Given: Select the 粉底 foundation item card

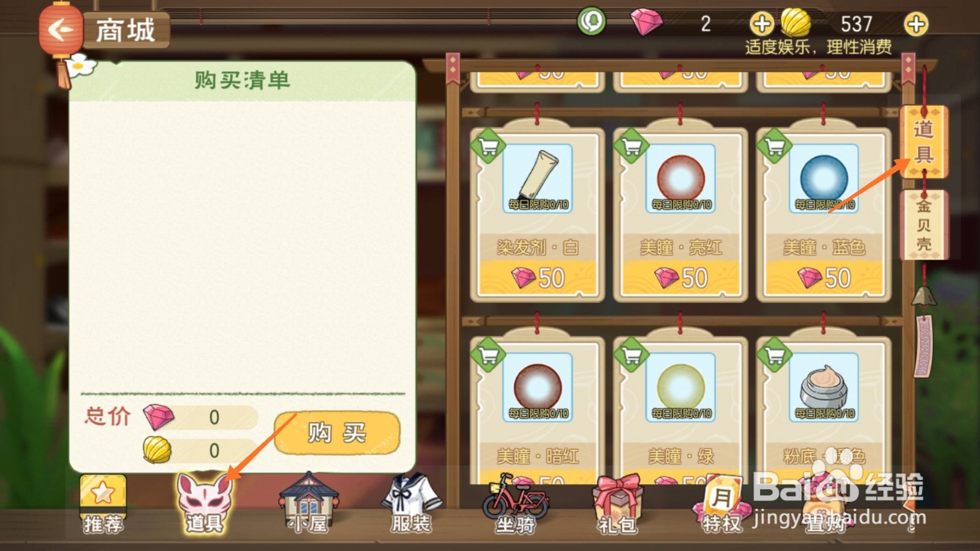Looking at the screenshot, I should point(824,409).
